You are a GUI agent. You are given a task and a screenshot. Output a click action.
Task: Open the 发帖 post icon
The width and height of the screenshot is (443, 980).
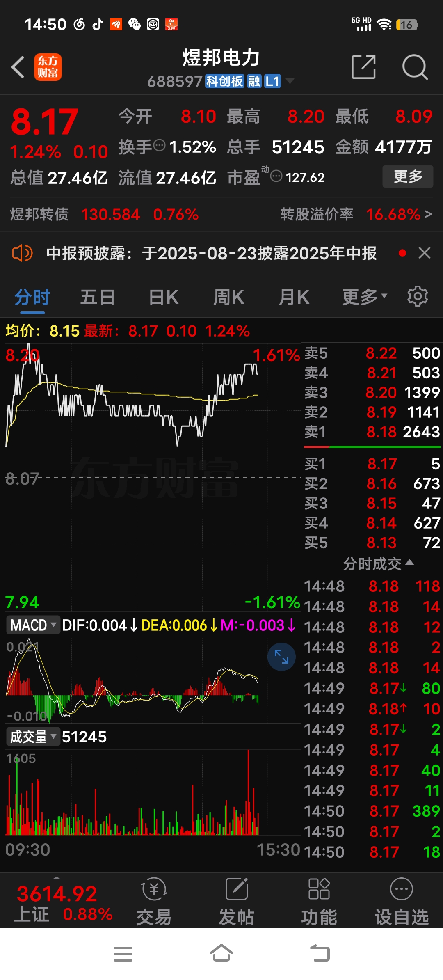point(236,902)
